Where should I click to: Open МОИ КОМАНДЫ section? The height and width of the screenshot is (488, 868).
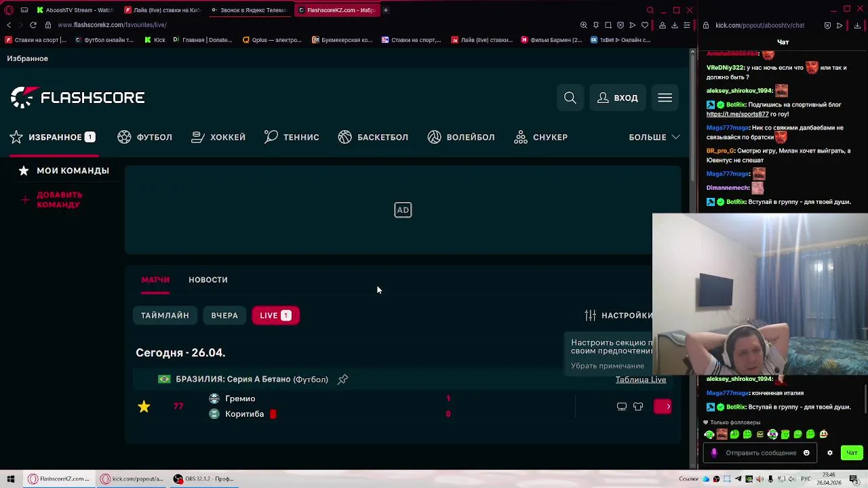(x=64, y=171)
